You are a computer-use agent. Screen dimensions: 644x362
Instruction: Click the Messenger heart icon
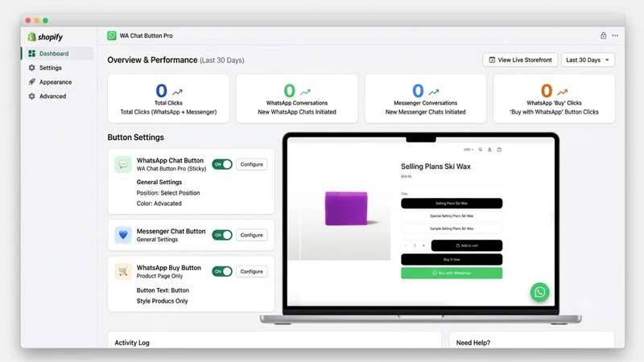coord(123,235)
